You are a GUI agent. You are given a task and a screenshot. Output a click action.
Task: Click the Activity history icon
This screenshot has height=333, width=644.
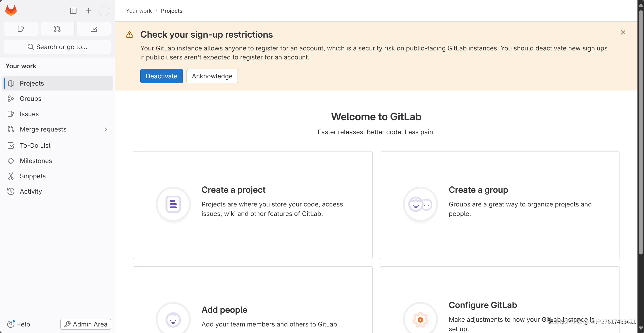11,191
